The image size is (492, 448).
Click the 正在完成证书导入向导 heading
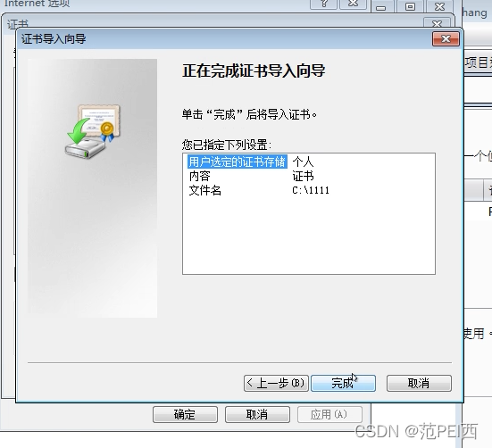click(254, 71)
